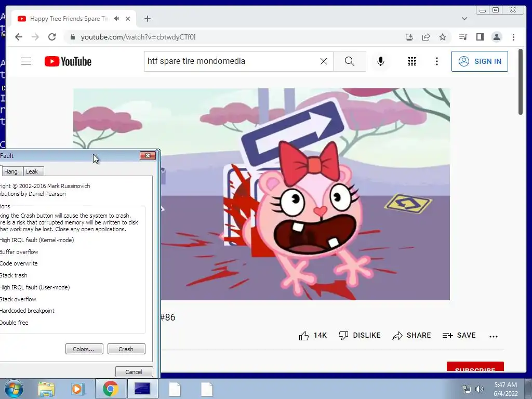
Task: Click the page vertical scrollbar
Action: coord(521,82)
